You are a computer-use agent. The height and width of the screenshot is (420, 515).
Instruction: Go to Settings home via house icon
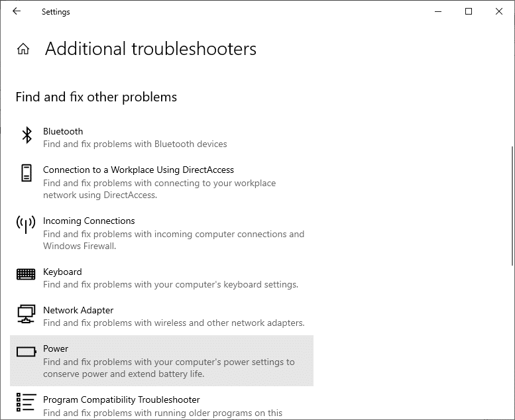(x=23, y=49)
